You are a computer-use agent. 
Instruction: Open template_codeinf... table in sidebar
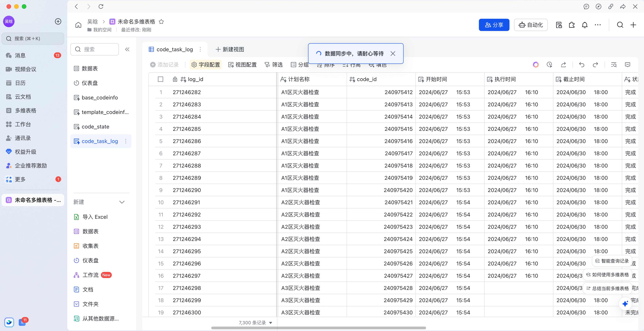tap(101, 112)
